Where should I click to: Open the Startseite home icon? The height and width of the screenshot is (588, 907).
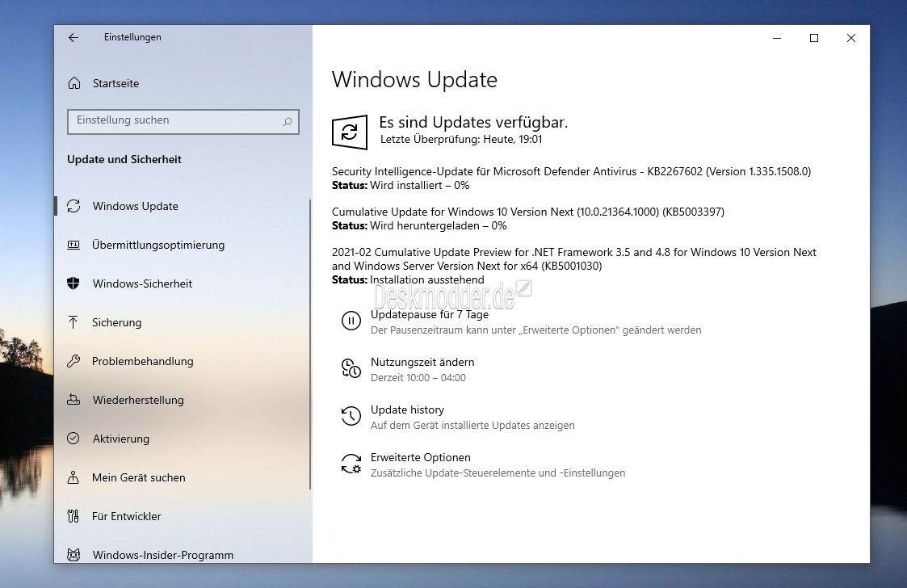click(x=74, y=83)
